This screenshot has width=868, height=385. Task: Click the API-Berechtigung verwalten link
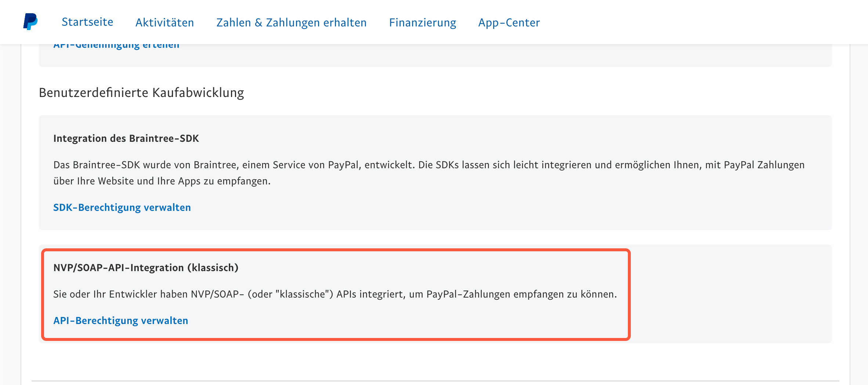point(120,321)
